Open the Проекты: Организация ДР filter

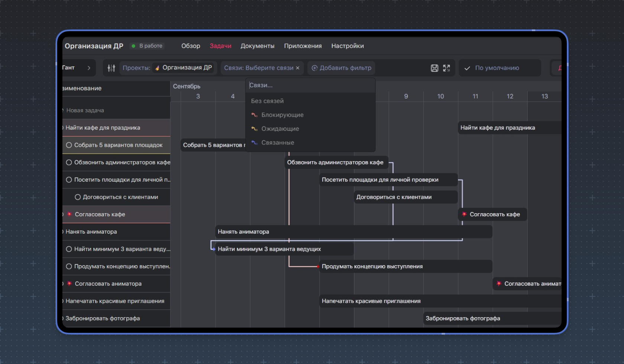pos(168,68)
